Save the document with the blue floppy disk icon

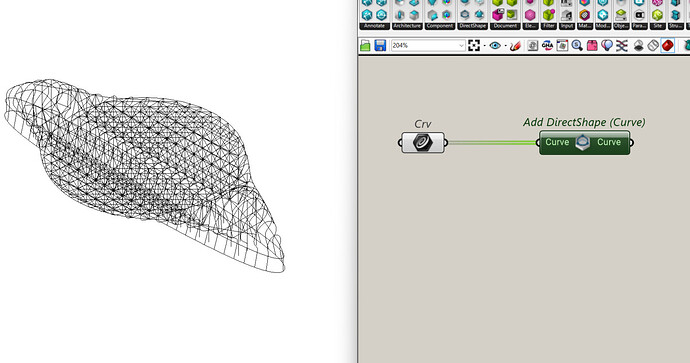[x=380, y=45]
